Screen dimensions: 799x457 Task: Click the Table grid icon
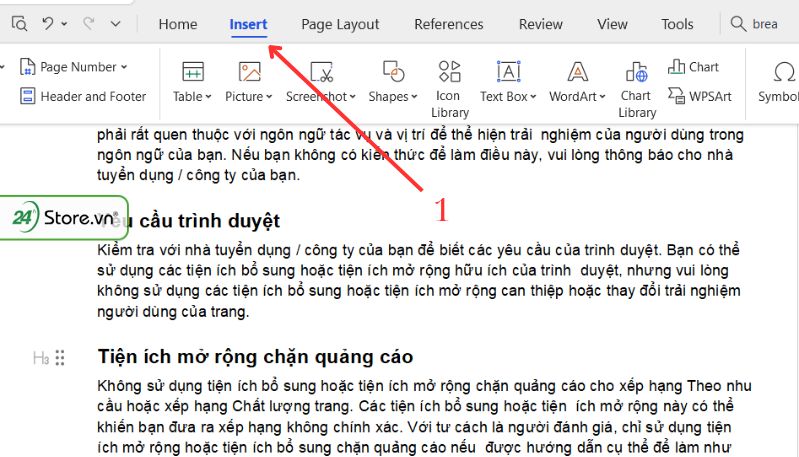(193, 72)
